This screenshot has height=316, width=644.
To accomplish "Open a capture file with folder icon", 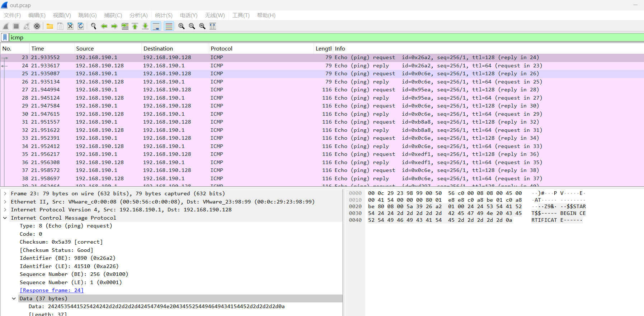I will point(50,26).
